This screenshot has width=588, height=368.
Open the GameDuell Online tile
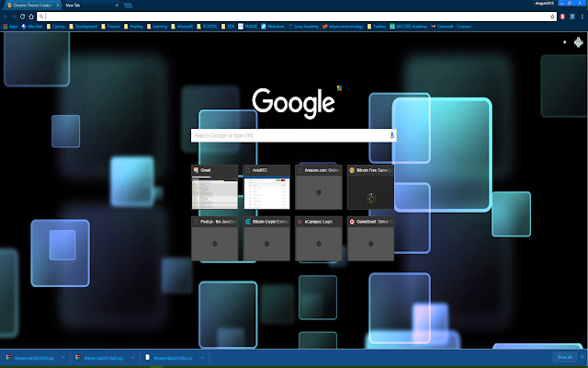[x=370, y=238]
